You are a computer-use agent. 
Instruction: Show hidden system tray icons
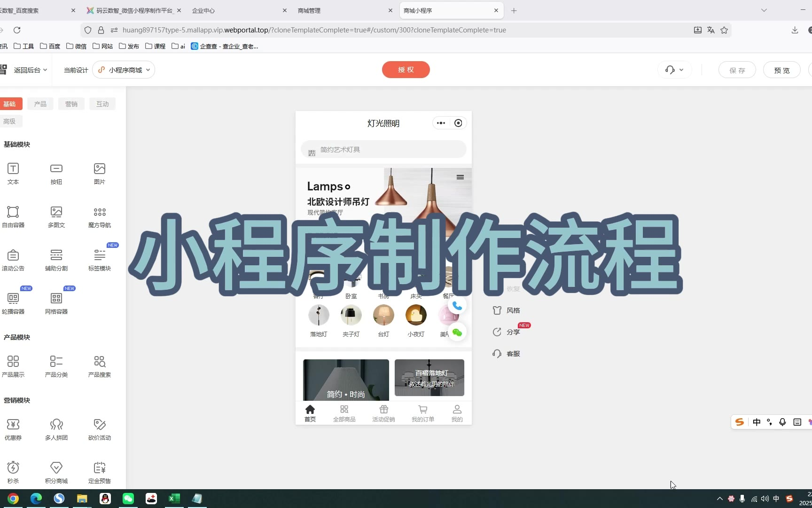[x=719, y=499]
